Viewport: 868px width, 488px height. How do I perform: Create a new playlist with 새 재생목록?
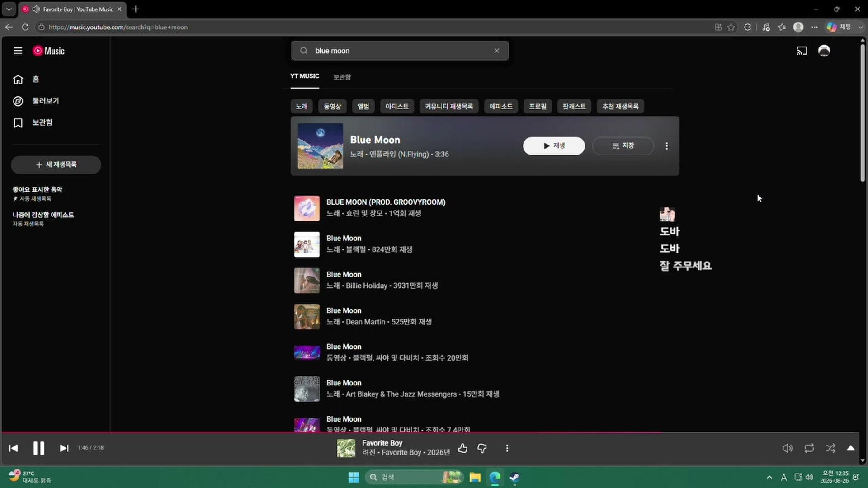(x=56, y=165)
